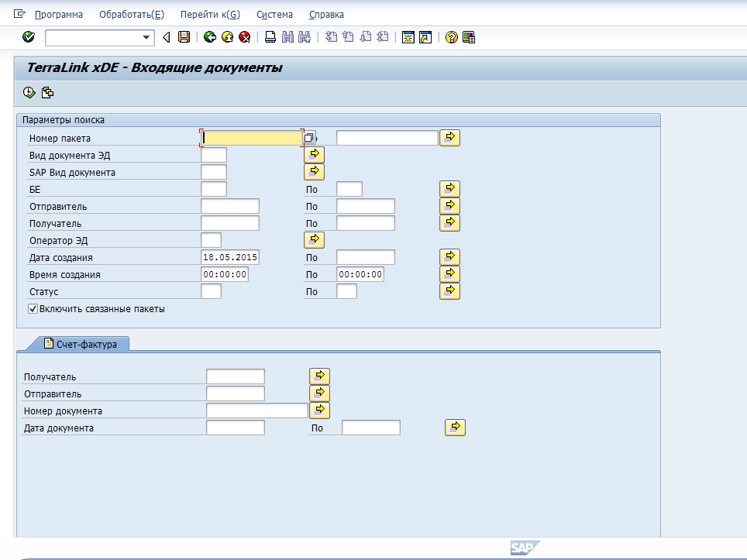Image resolution: width=747 pixels, height=560 pixels.
Task: Collapse the command field triangle icon
Action: [167, 37]
